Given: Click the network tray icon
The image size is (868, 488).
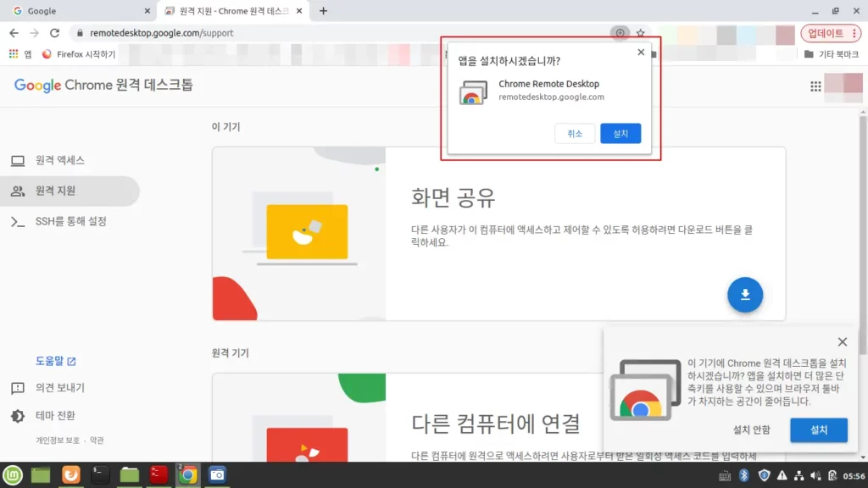Looking at the screenshot, I should point(798,476).
